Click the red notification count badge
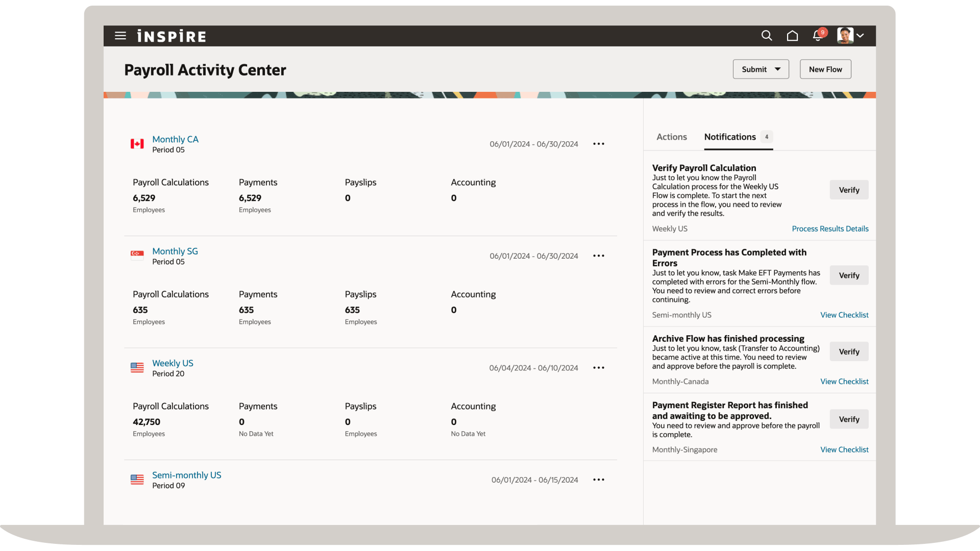This screenshot has width=980, height=551. click(823, 32)
